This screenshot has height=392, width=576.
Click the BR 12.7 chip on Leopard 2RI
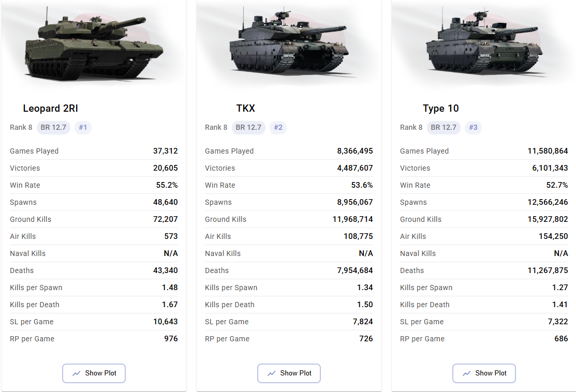pos(53,127)
